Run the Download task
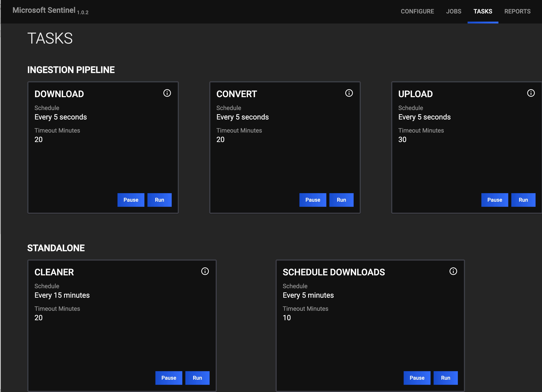The image size is (542, 392). coord(159,200)
